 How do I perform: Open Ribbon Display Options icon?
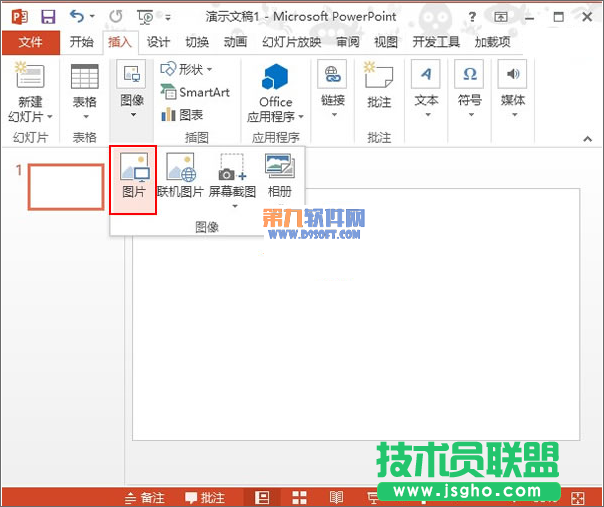[x=500, y=17]
